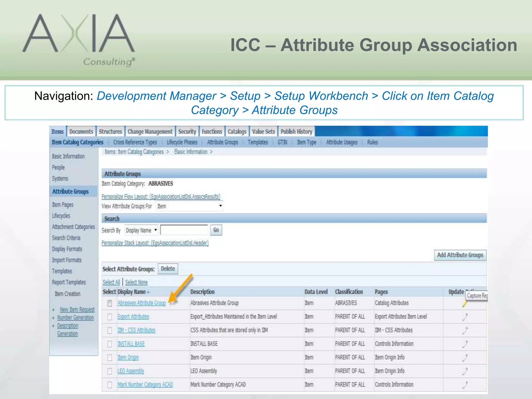Switch to the Structures tab
Viewport: 532px width, 399px height.
coord(110,131)
